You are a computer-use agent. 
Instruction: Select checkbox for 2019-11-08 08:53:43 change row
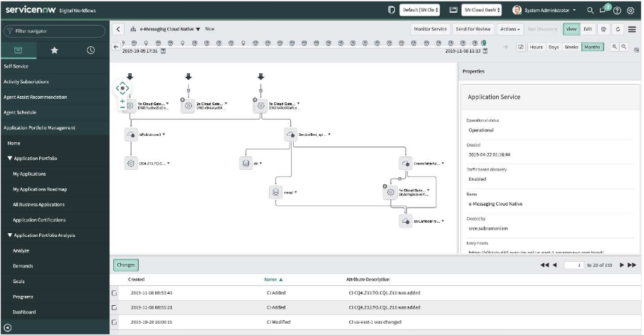coord(115,292)
